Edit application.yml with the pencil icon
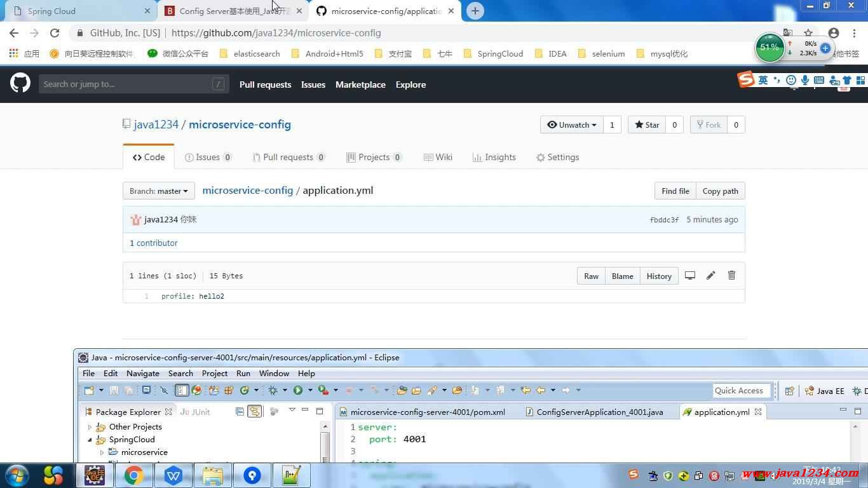Screen dimensions: 868x488 tap(710, 275)
